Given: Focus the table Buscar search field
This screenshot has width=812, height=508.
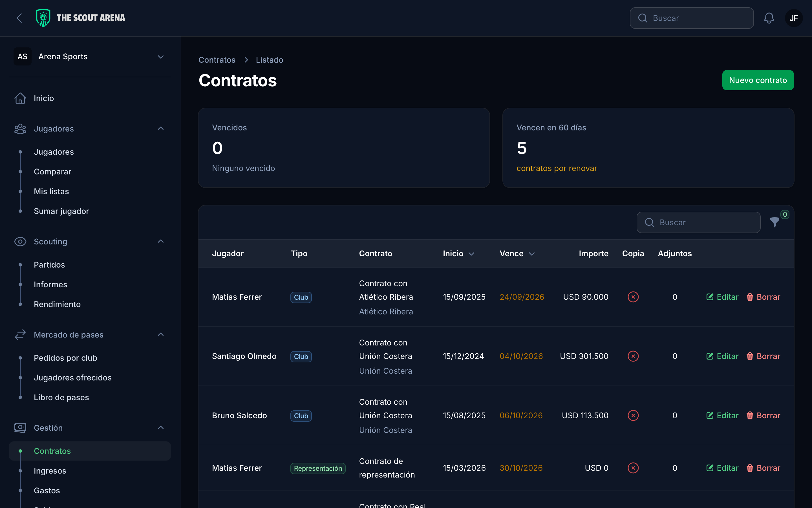Looking at the screenshot, I should [698, 222].
